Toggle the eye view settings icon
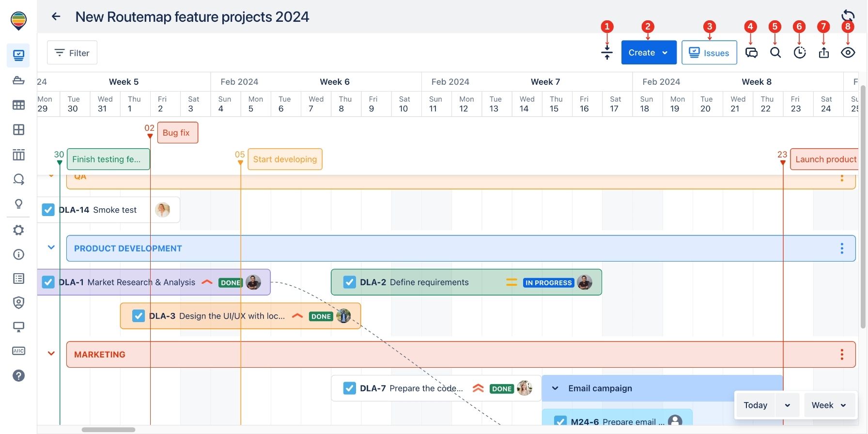 pos(848,53)
